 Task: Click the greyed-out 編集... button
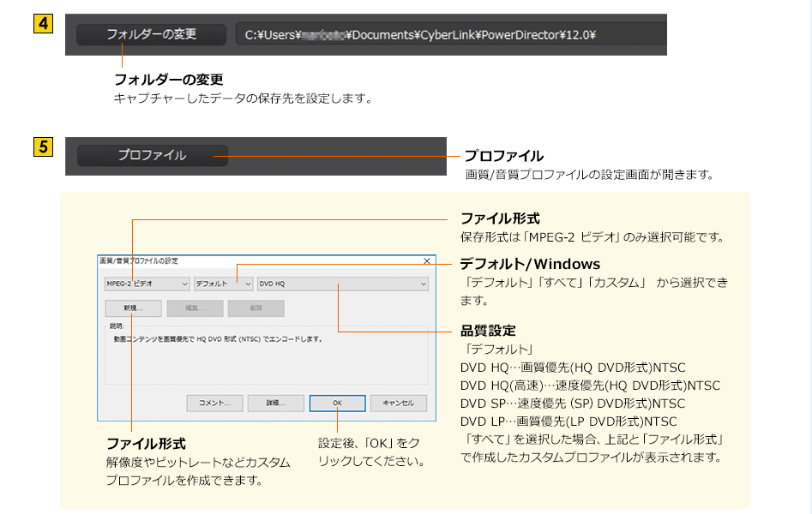pos(195,308)
